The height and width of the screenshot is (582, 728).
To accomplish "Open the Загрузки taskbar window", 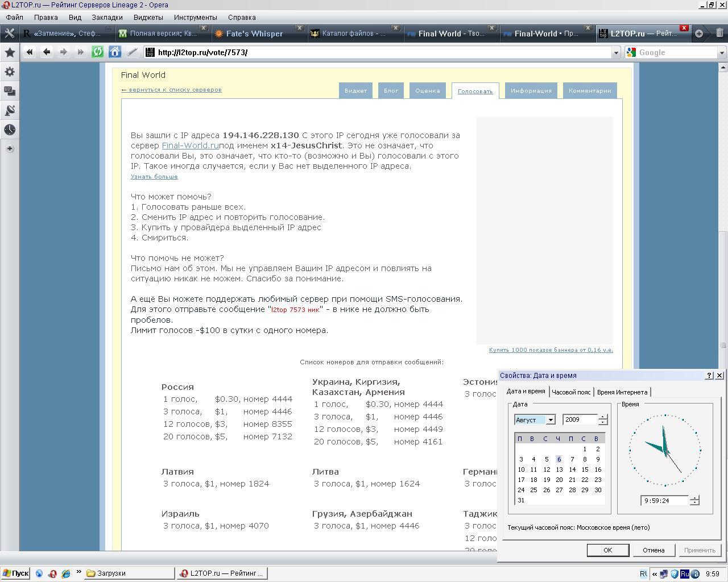I will coord(130,573).
